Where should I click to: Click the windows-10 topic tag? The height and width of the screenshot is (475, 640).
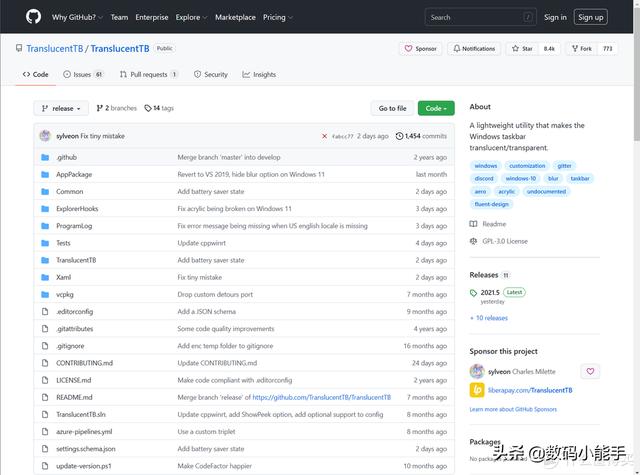[x=521, y=179]
